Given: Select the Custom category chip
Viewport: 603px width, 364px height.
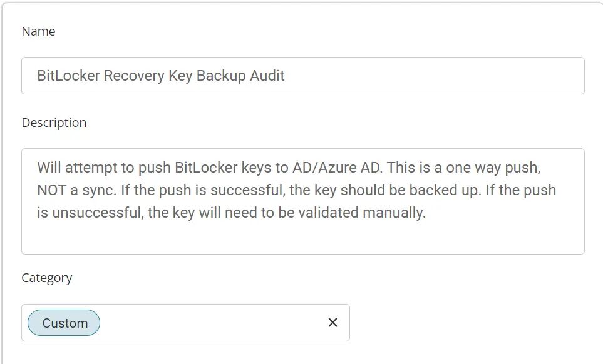Looking at the screenshot, I should point(64,323).
